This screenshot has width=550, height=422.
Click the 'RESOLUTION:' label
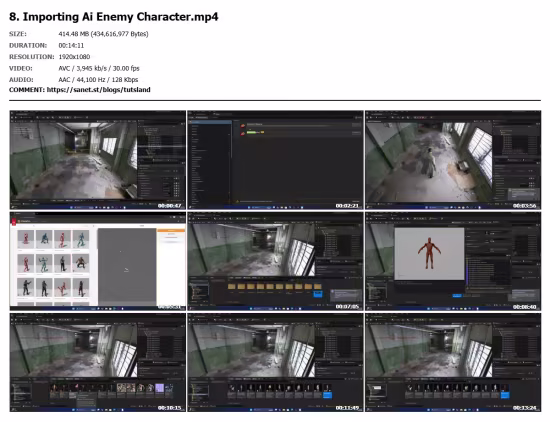(x=32, y=57)
